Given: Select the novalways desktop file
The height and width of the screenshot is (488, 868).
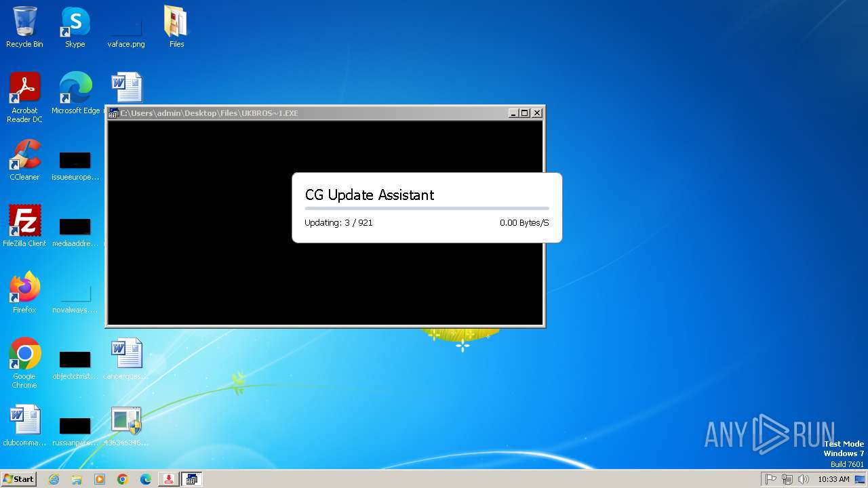Looking at the screenshot, I should pyautogui.click(x=75, y=300).
